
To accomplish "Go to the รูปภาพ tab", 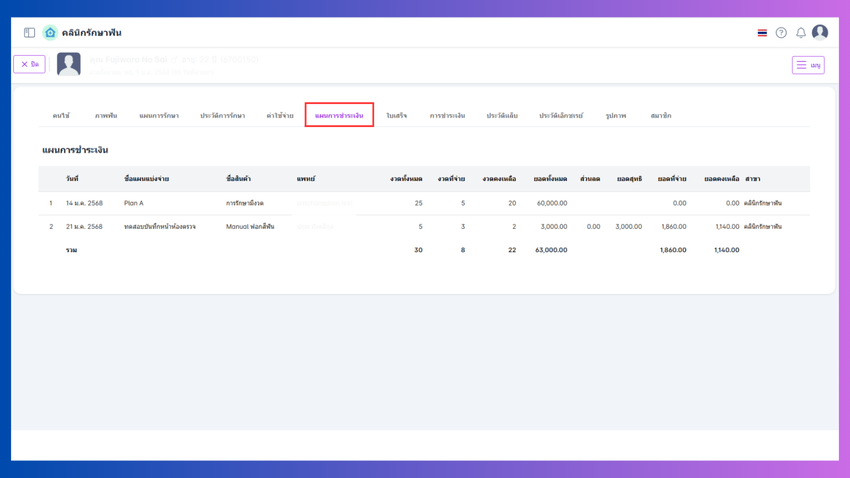I will [616, 115].
